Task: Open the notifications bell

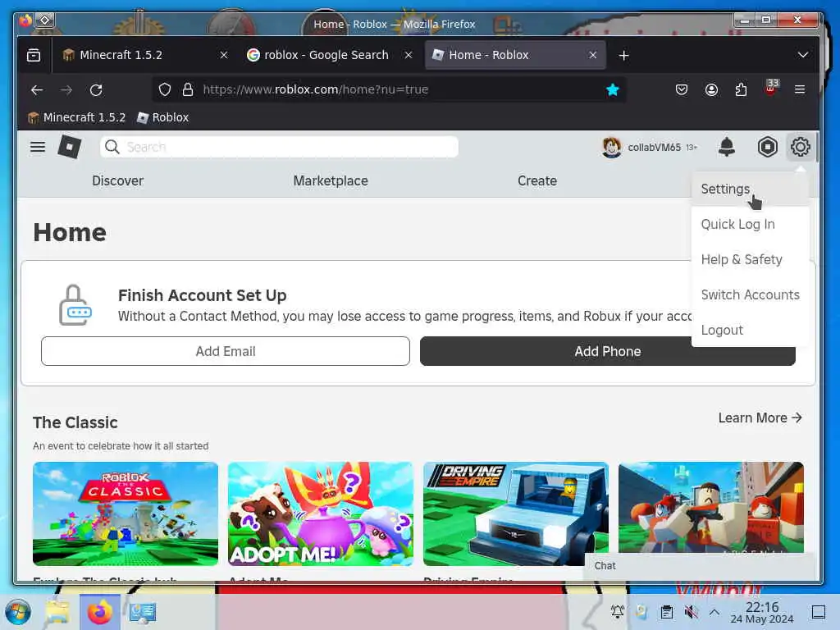Action: [727, 146]
